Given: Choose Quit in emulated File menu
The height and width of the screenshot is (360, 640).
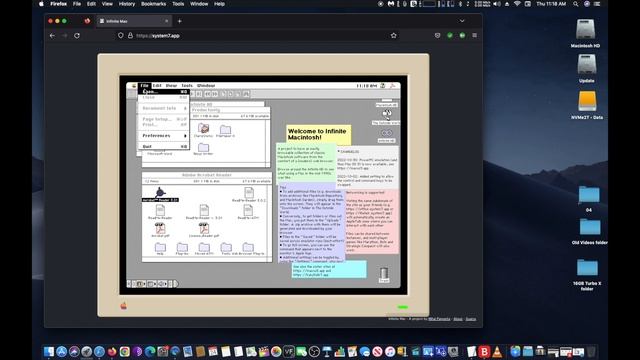Looking at the screenshot, I should click(x=163, y=147).
